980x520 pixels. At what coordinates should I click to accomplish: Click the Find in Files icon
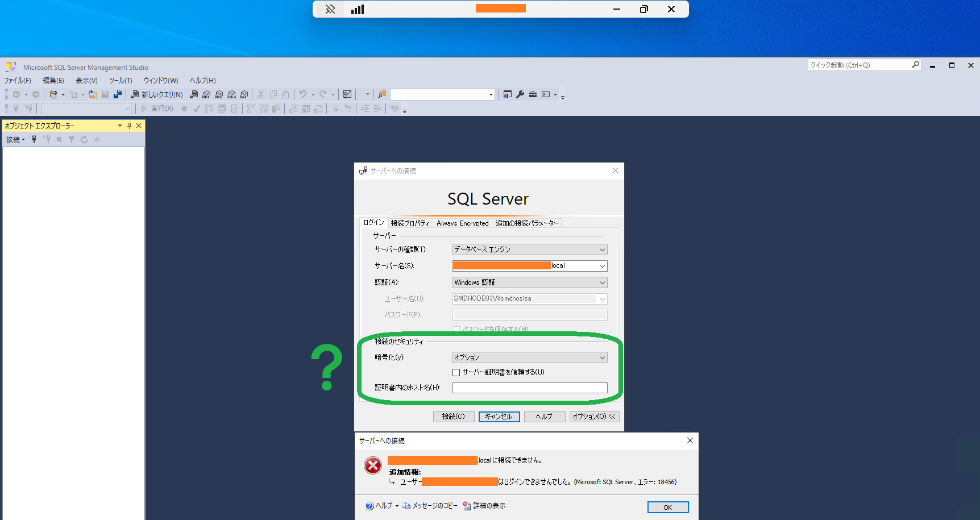click(382, 94)
